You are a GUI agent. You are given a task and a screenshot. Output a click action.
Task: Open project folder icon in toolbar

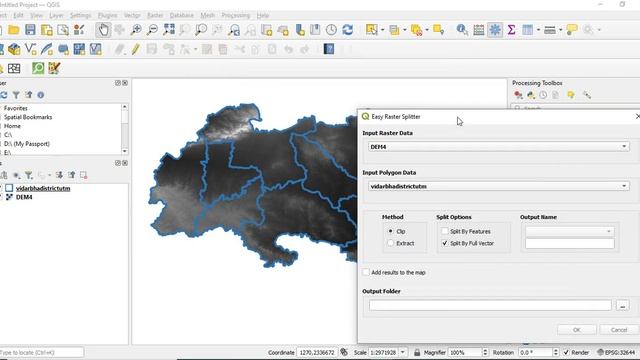click(x=13, y=30)
